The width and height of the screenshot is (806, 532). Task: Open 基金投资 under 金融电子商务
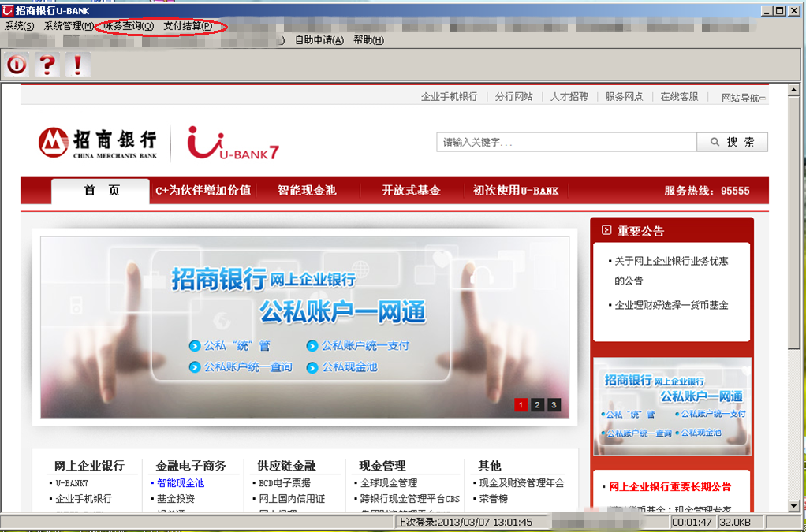pos(176,499)
